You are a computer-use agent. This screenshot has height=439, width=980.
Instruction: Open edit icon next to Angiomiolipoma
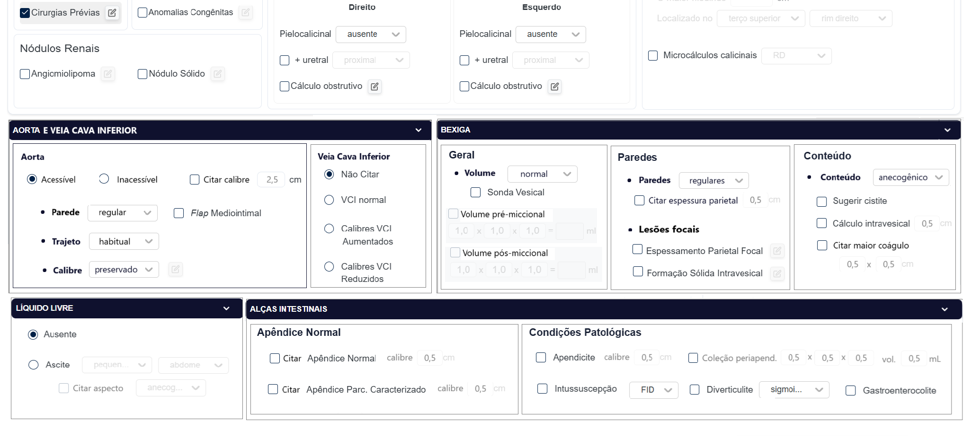[108, 74]
